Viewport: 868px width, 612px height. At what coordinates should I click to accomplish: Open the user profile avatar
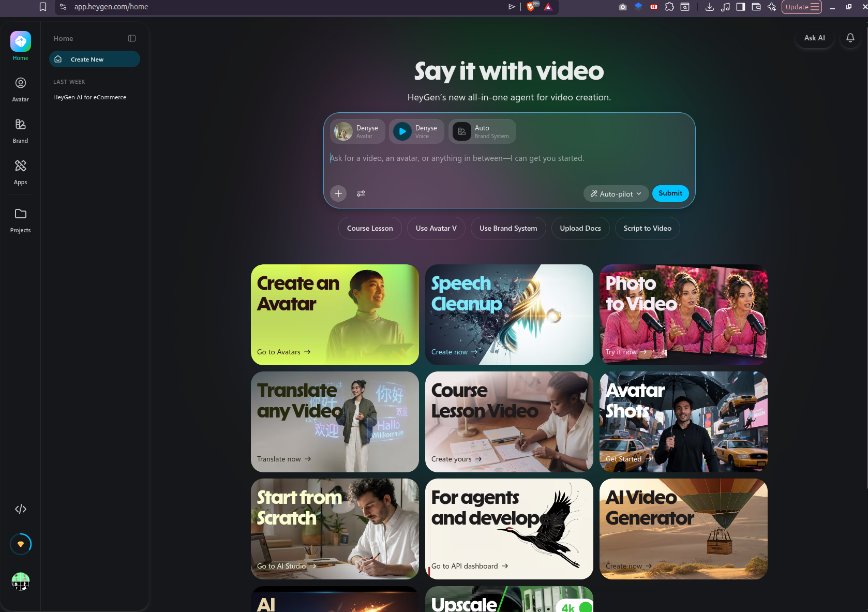(x=21, y=581)
